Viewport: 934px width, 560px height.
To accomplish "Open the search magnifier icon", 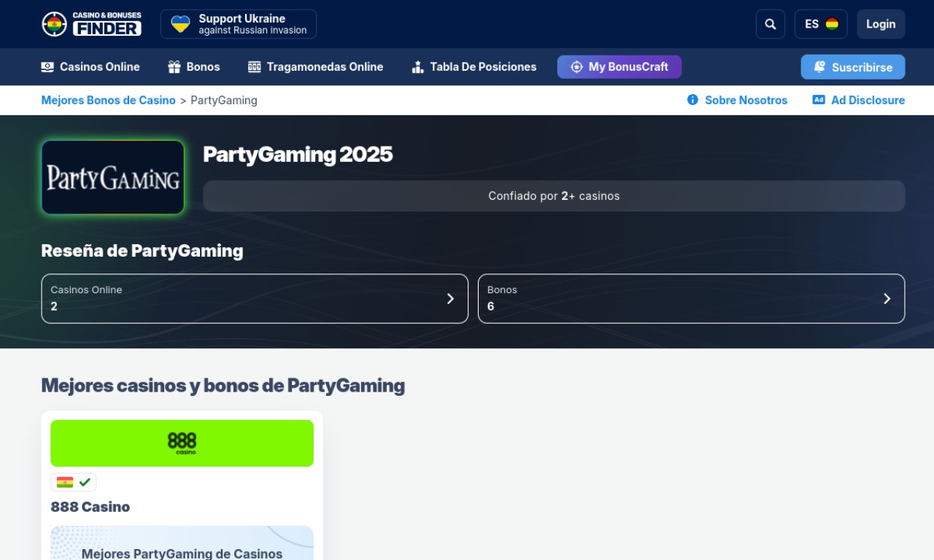I will [x=770, y=24].
